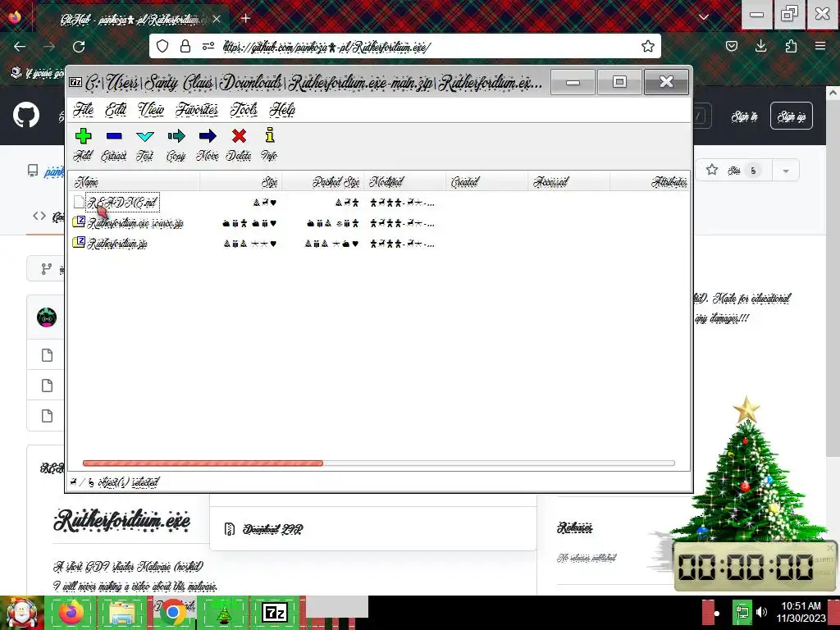Click the Releases heading link

[574, 527]
